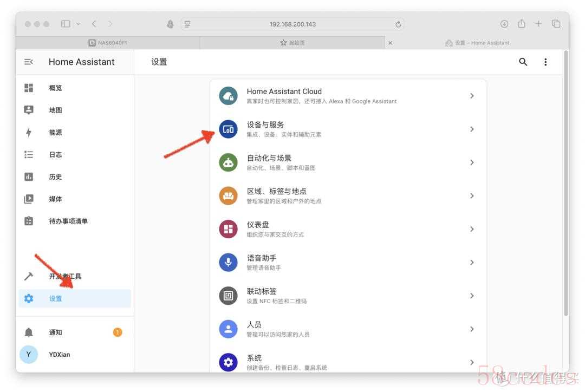
Task: Open the 待办事项清单 clipboard icon
Action: point(29,221)
